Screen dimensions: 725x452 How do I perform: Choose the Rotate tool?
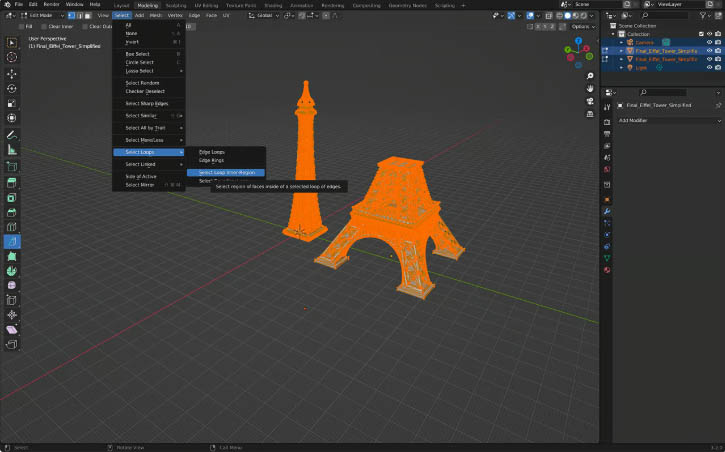point(12,89)
